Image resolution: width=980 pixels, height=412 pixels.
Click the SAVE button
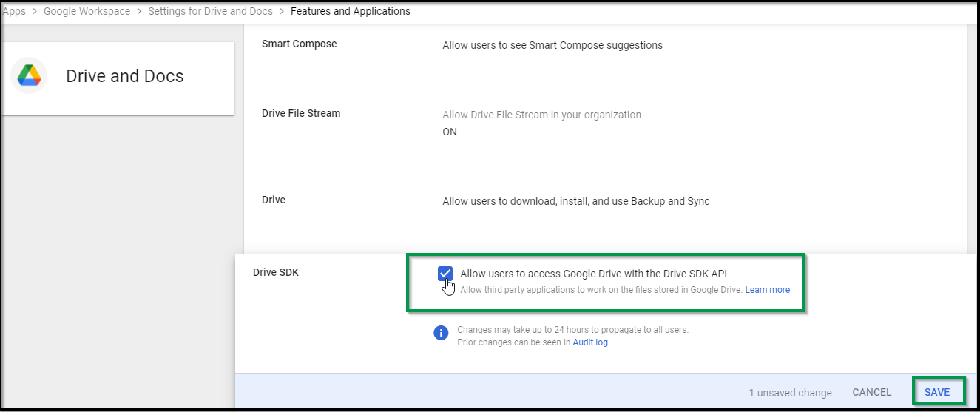[937, 392]
